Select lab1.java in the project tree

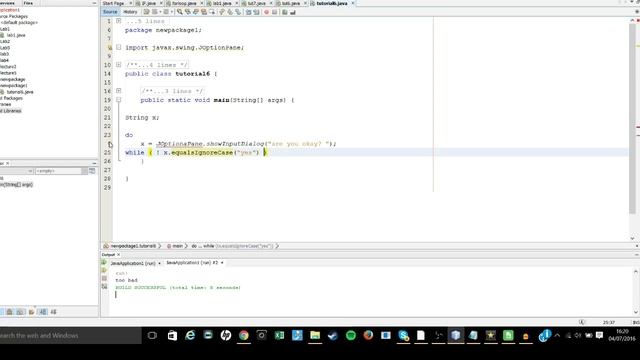(16, 35)
